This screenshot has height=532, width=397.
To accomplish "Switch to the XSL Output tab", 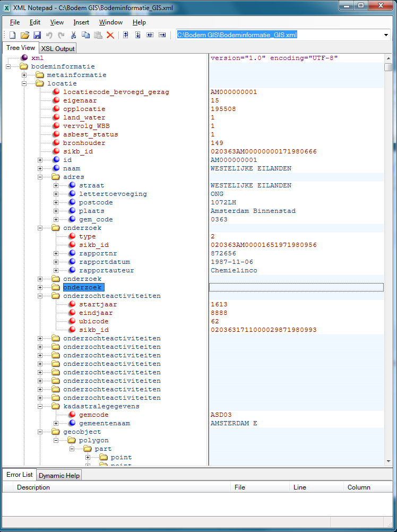I will point(58,48).
